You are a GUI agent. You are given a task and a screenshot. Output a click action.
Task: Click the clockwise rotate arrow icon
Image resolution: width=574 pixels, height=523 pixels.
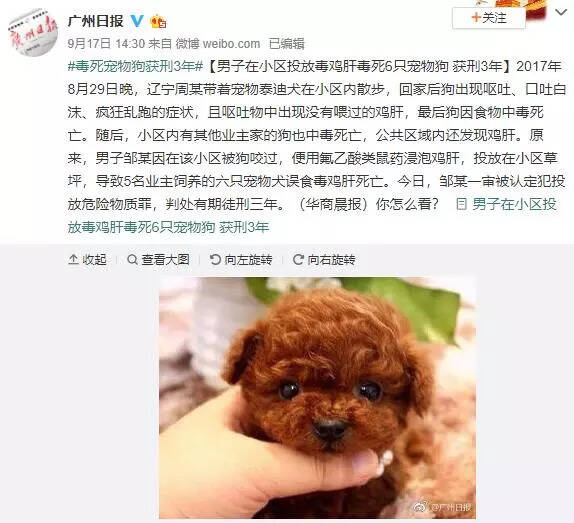(298, 259)
